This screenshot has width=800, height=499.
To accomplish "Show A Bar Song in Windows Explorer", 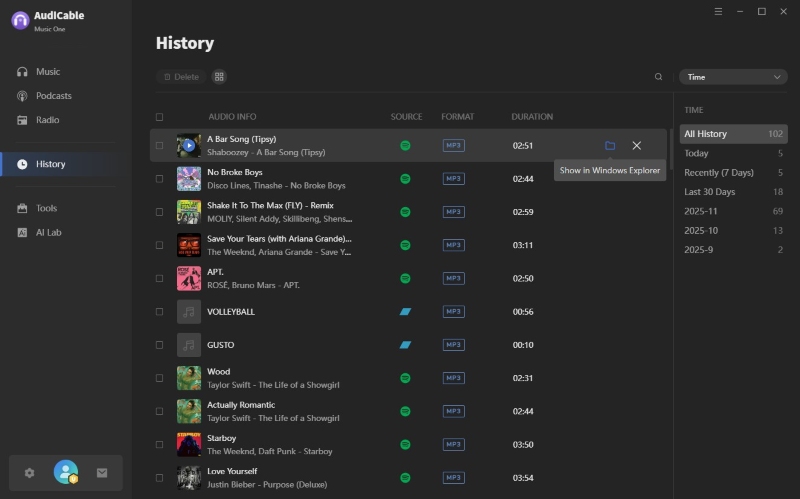I will pos(610,146).
